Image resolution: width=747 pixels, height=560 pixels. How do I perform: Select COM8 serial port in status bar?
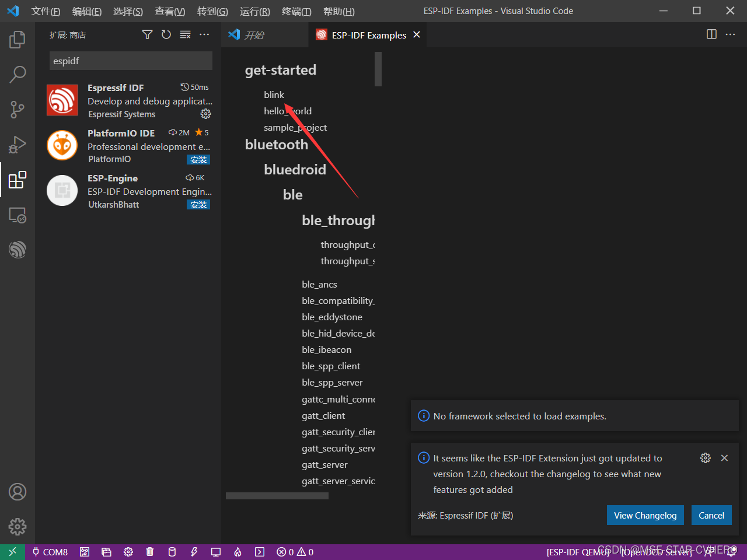pyautogui.click(x=50, y=552)
